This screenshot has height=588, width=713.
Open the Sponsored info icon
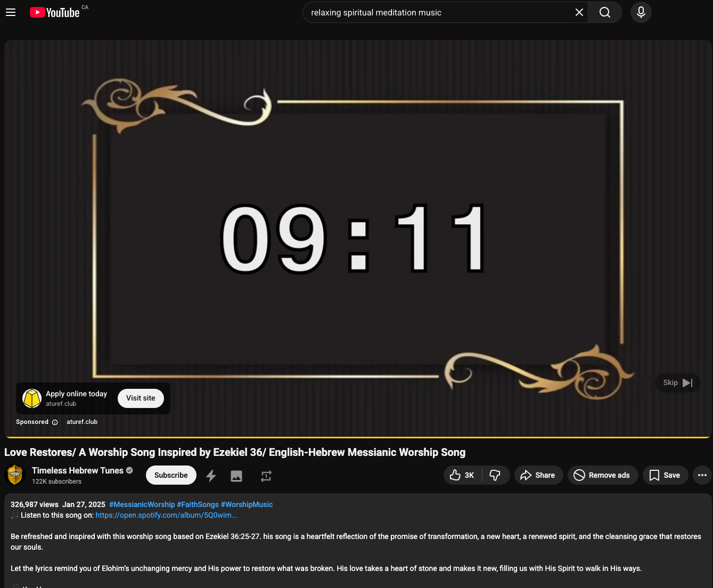pos(55,422)
